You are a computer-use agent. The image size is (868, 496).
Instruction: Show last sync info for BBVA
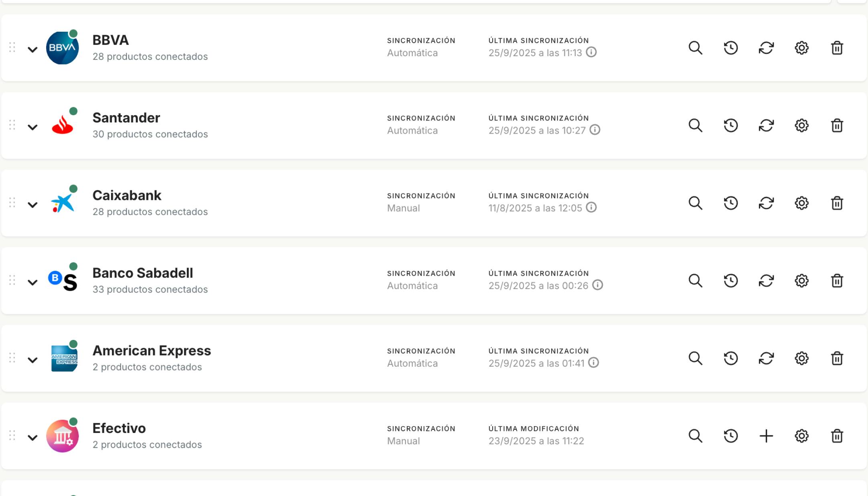591,52
